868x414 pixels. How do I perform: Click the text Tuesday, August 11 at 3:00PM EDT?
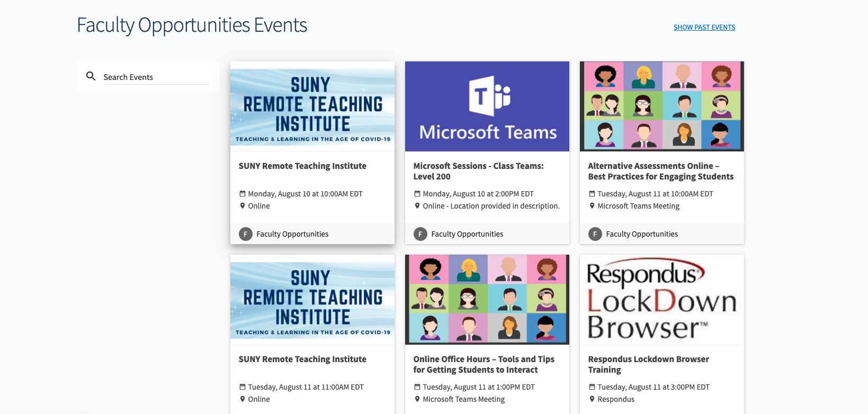pos(654,387)
